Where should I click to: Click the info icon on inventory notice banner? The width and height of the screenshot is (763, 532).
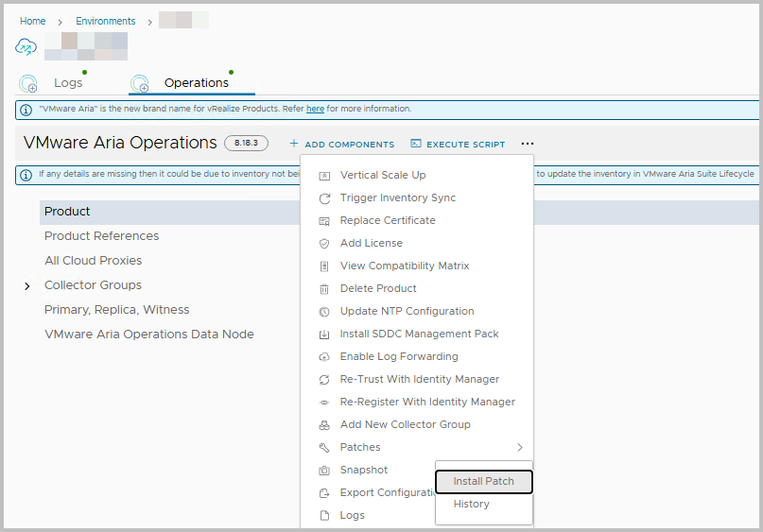point(26,175)
